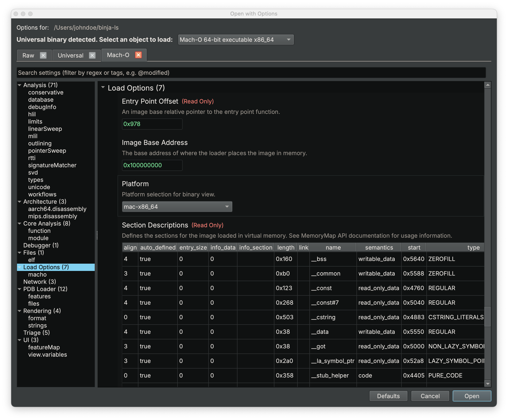Select format under Rendering

pyautogui.click(x=37, y=318)
